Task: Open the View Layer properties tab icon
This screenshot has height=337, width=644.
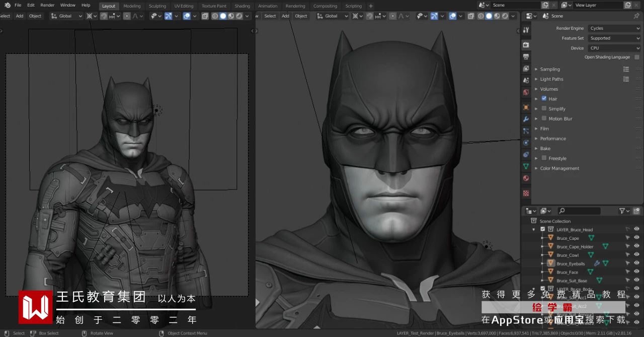Action: click(526, 69)
